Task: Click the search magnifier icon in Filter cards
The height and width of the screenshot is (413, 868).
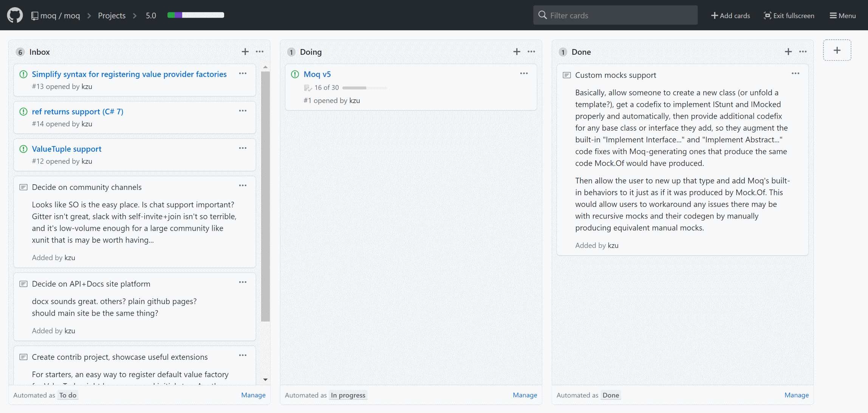Action: point(543,15)
